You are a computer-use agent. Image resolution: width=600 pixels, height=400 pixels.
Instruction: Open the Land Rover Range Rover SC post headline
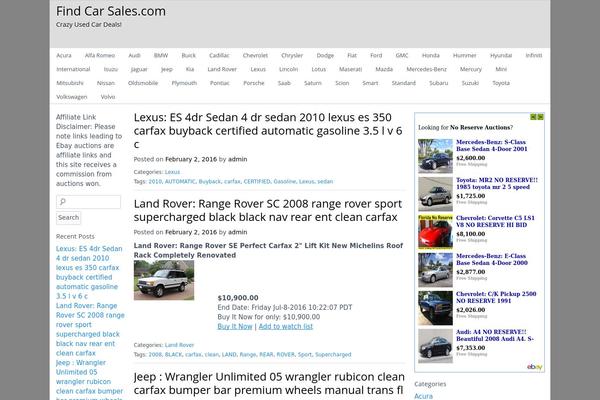(x=268, y=210)
